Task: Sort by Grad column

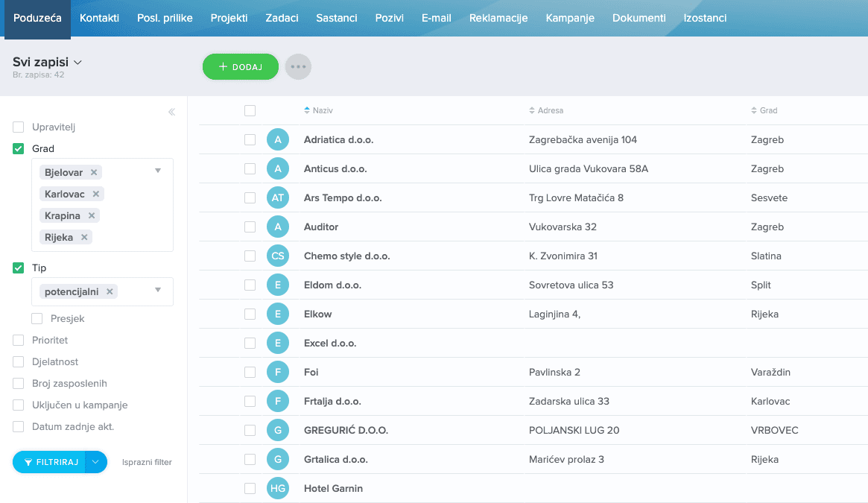Action: 764,110
